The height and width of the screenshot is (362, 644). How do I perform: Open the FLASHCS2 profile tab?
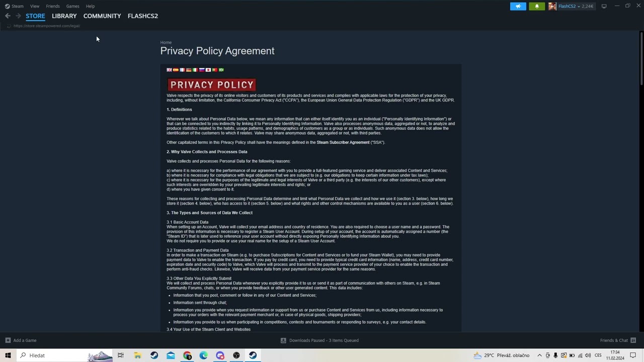(143, 16)
